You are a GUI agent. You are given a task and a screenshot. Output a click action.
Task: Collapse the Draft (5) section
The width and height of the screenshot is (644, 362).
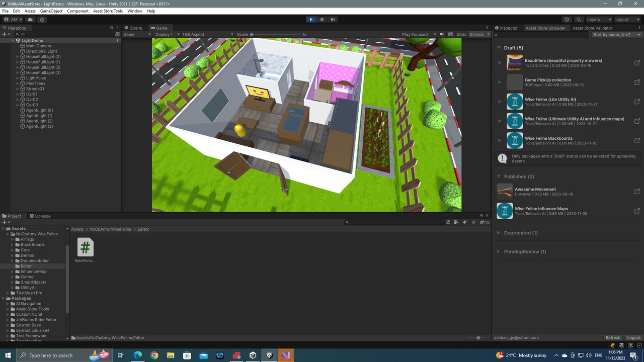(x=499, y=48)
